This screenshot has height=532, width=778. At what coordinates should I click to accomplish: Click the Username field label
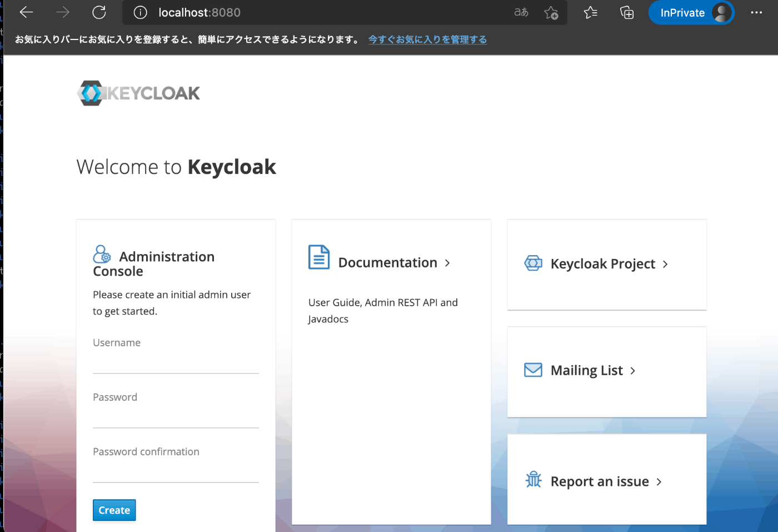117,343
